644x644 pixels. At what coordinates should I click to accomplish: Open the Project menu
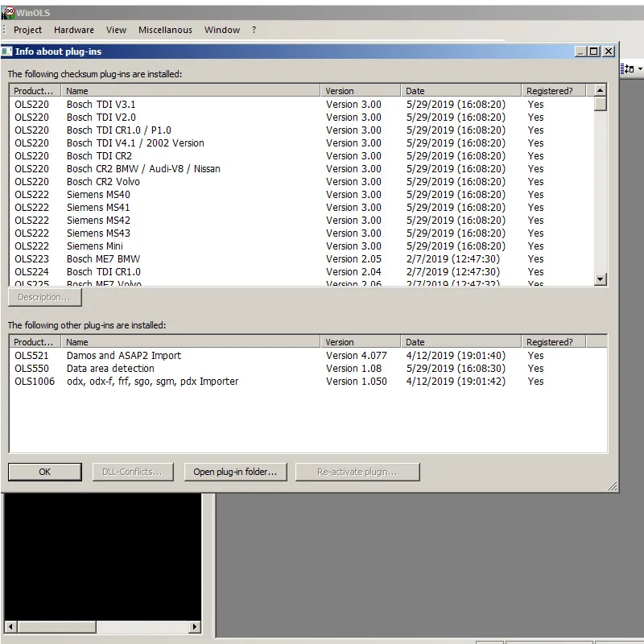pyautogui.click(x=27, y=30)
